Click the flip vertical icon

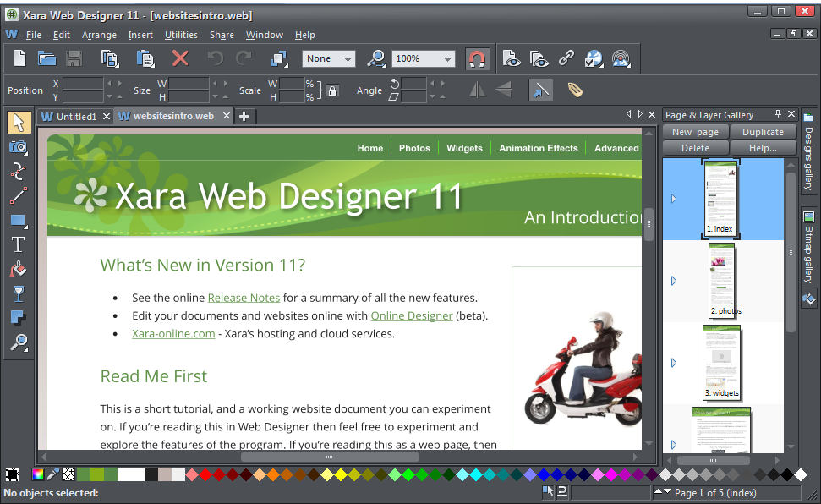[x=504, y=90]
